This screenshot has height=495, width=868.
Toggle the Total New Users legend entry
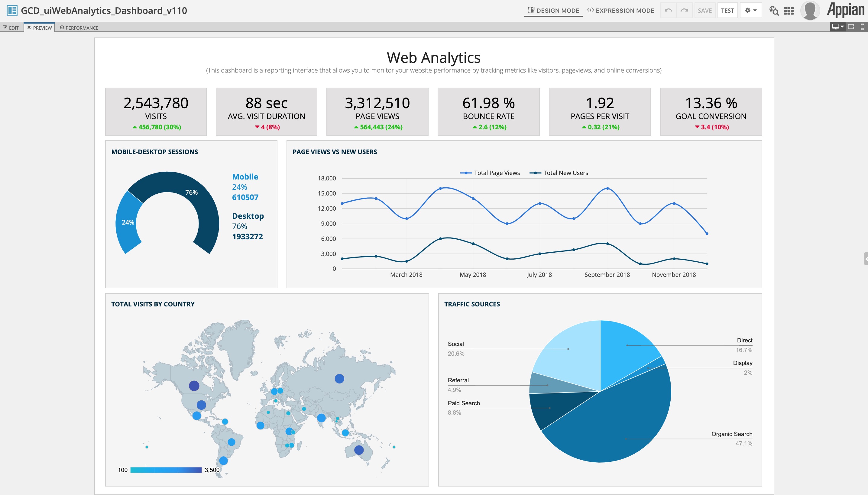(x=559, y=173)
